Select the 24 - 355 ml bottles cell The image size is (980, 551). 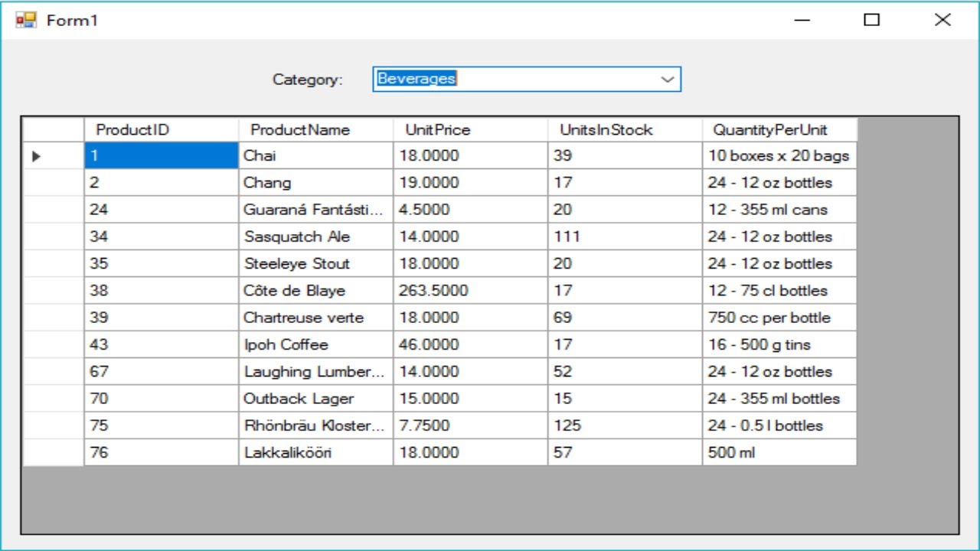coord(779,399)
